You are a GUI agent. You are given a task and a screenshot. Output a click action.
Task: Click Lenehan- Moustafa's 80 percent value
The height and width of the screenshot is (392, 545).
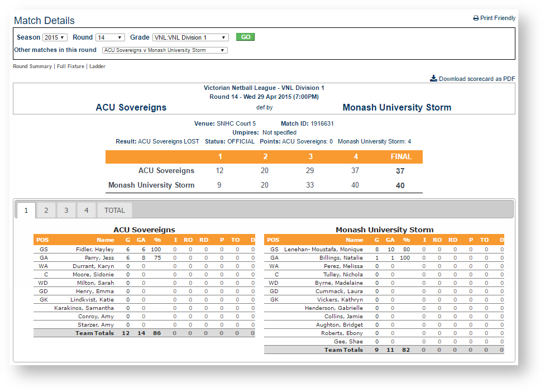pyautogui.click(x=407, y=250)
